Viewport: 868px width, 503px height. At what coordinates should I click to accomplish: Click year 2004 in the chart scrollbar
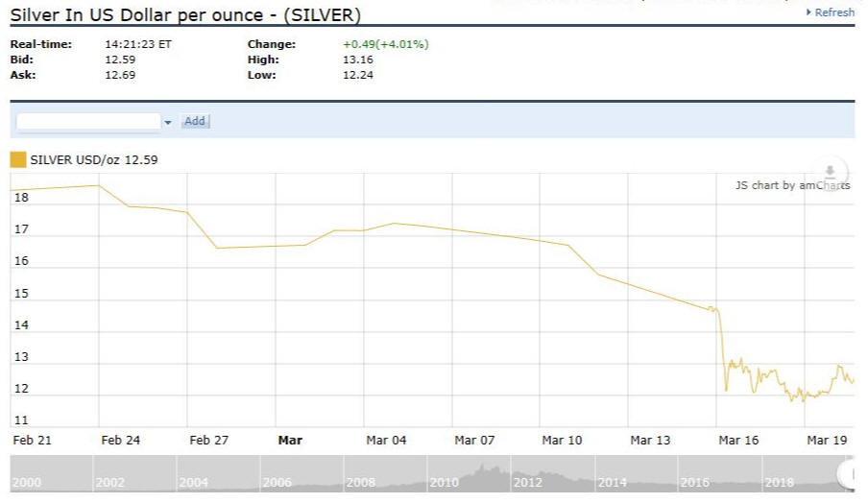click(x=194, y=483)
